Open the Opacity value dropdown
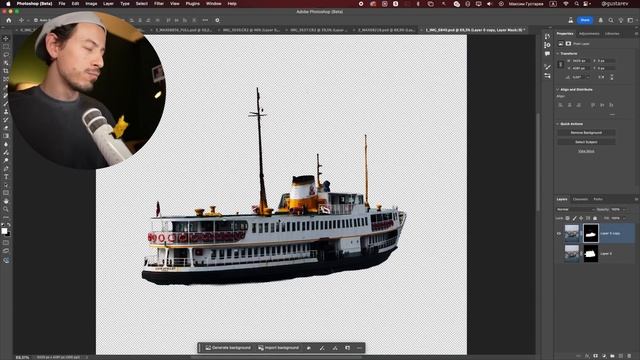This screenshot has height=360, width=640. pyautogui.click(x=624, y=209)
